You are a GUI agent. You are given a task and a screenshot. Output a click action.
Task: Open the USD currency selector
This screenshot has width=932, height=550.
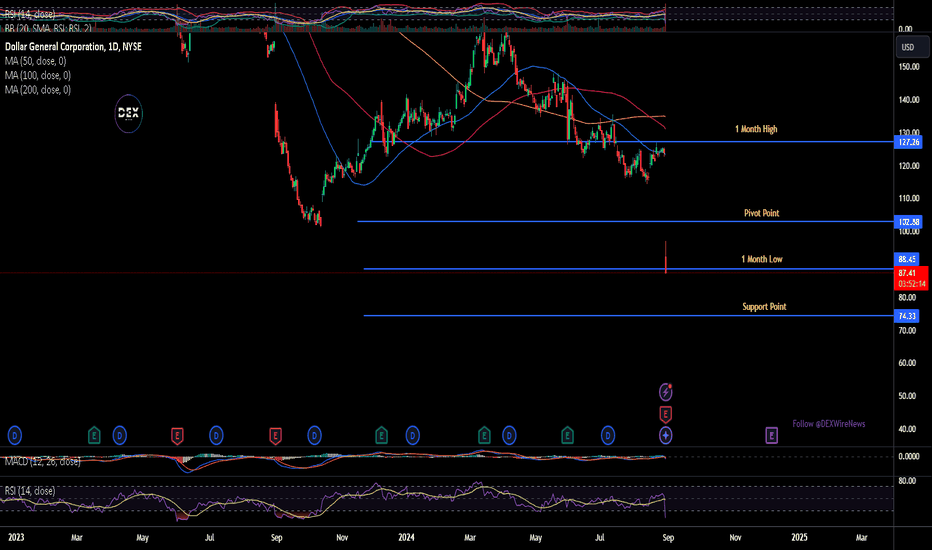coord(912,47)
